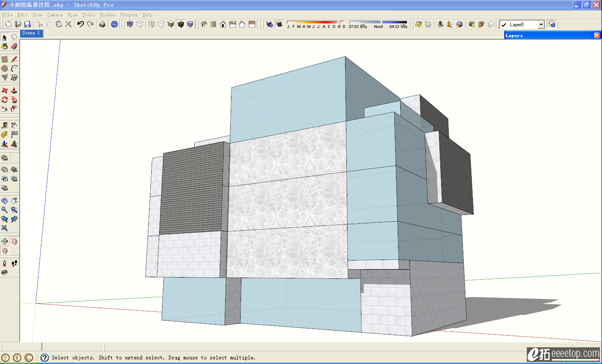
Task: Open the Layer Manager icon
Action: [x=552, y=24]
